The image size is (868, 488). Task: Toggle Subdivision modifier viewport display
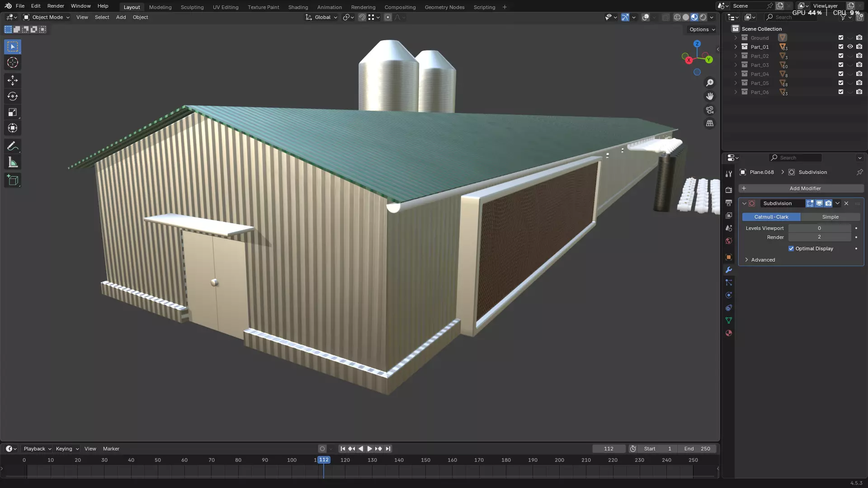[x=819, y=203]
